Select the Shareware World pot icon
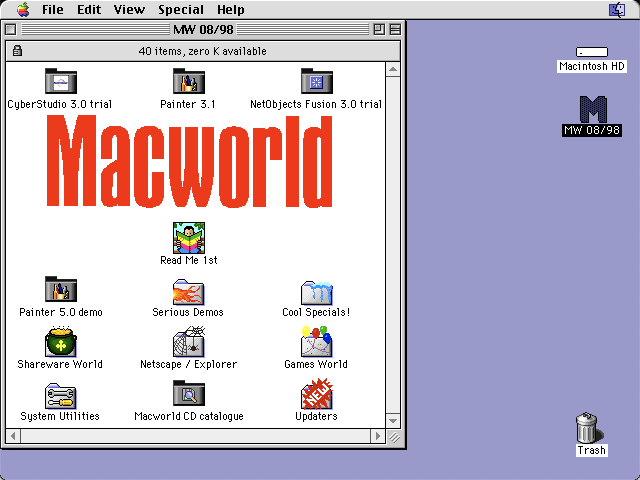The height and width of the screenshot is (480, 640). click(61, 342)
